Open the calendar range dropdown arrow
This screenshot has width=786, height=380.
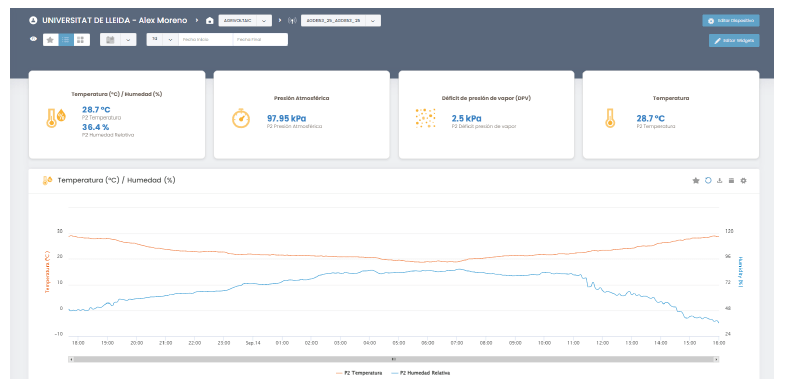(x=128, y=40)
